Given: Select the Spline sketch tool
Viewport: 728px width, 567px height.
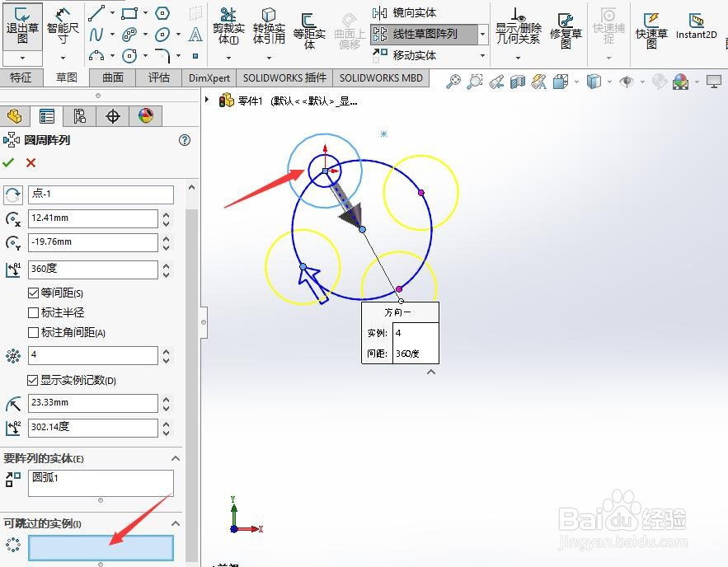Looking at the screenshot, I should click(96, 35).
